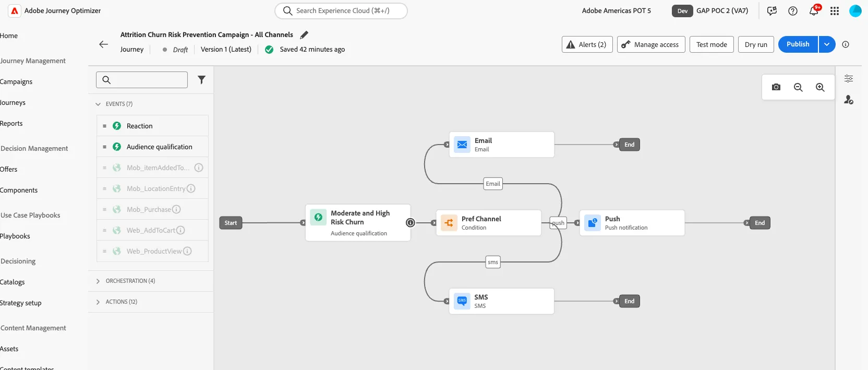Click the palette search field

[142, 80]
